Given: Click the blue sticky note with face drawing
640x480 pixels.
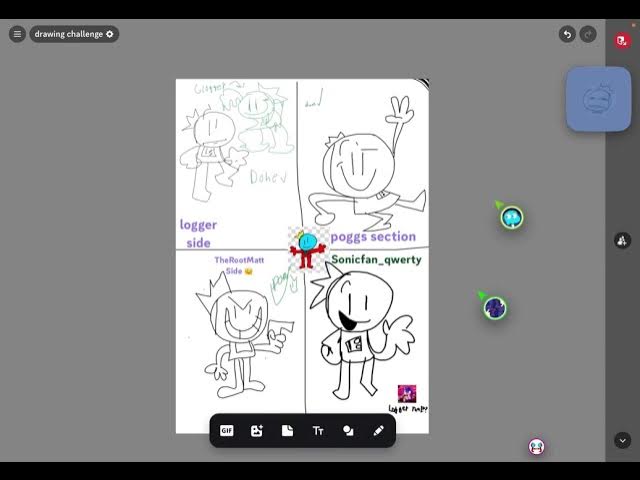Looking at the screenshot, I should [x=598, y=99].
